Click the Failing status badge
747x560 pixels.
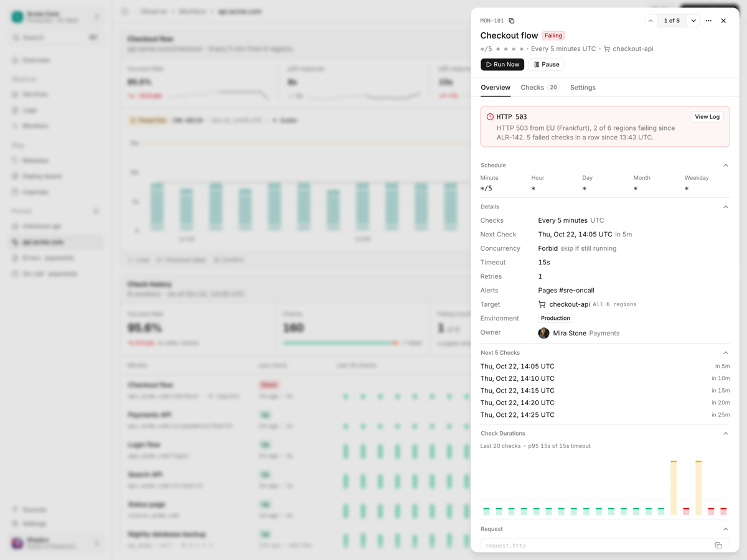pos(553,35)
